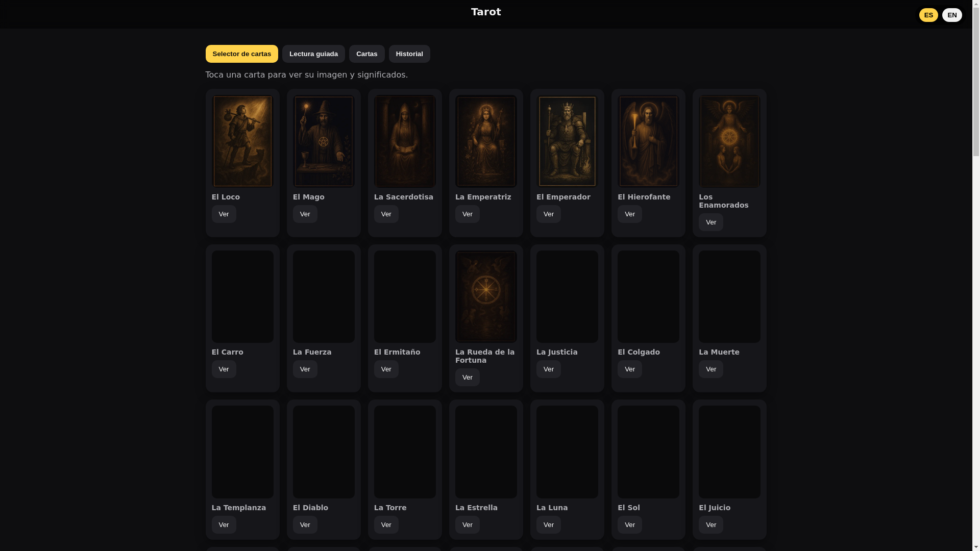Click Ver under La Justicia
The image size is (980, 551).
tap(548, 369)
